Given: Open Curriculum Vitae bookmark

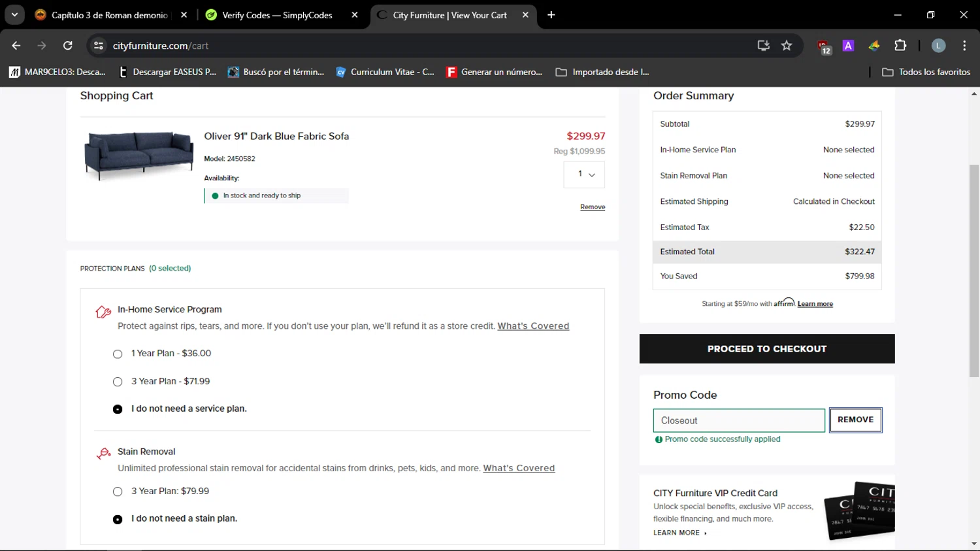Looking at the screenshot, I should 385,72.
